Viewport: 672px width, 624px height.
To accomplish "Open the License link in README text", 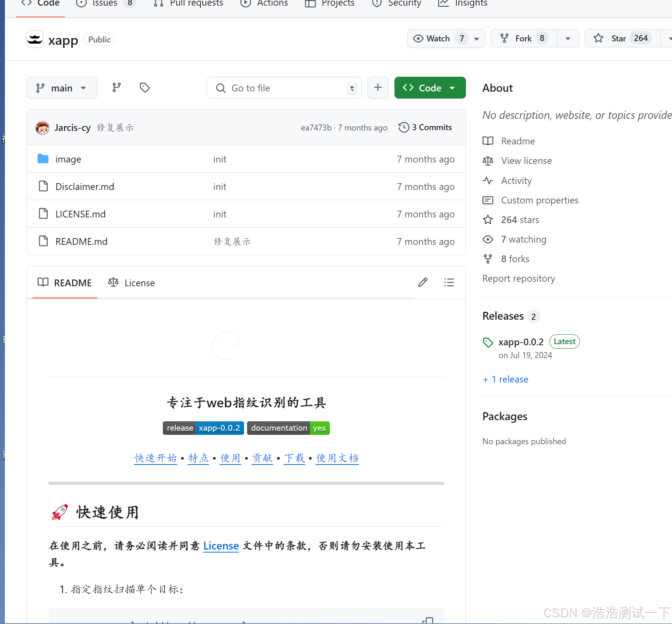I will 221,546.
